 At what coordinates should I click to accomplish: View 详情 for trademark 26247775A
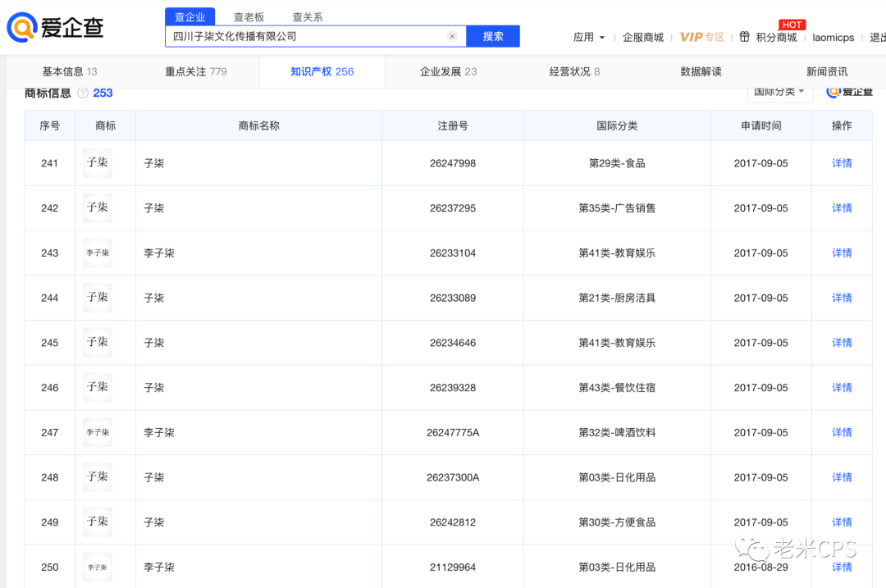pyautogui.click(x=842, y=433)
